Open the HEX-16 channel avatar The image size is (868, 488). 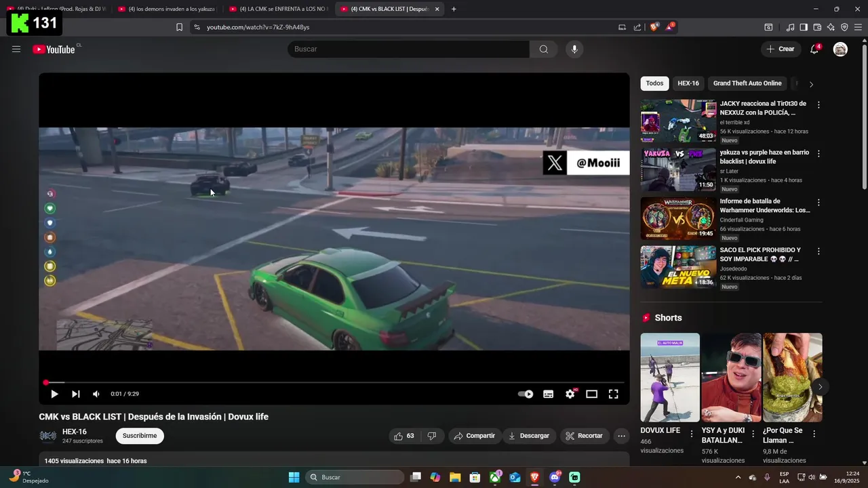(48, 436)
